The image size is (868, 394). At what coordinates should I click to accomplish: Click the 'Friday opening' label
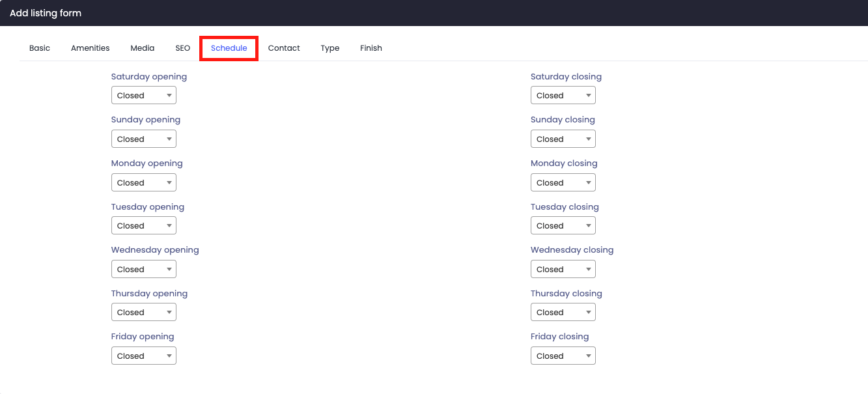143,337
